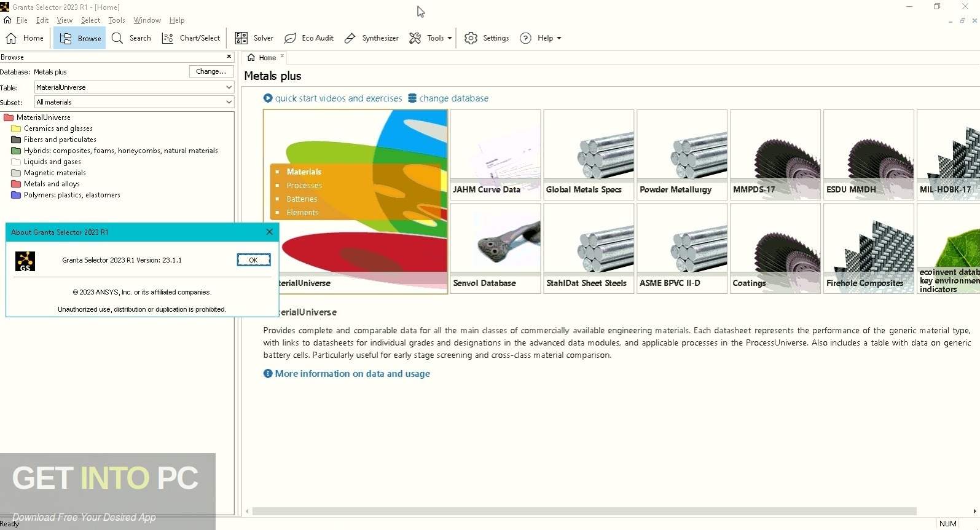
Task: Open the ASME BPVC II-D tile
Action: point(682,248)
